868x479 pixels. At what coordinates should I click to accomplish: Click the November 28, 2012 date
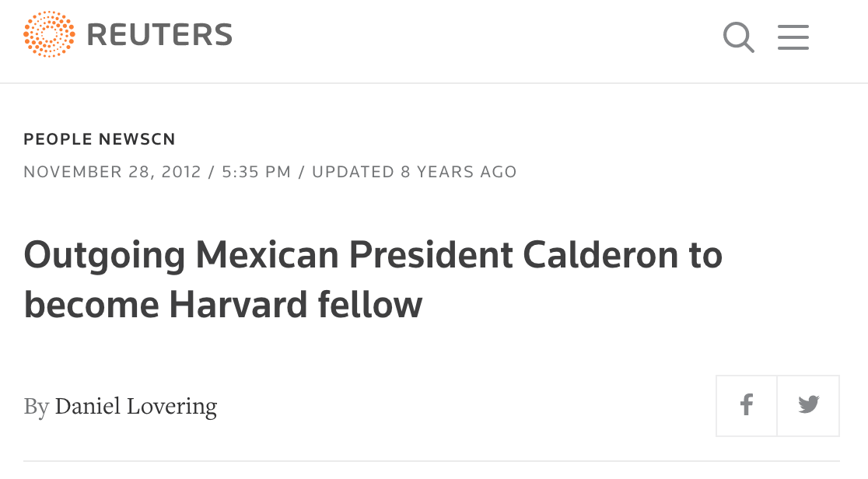[112, 172]
